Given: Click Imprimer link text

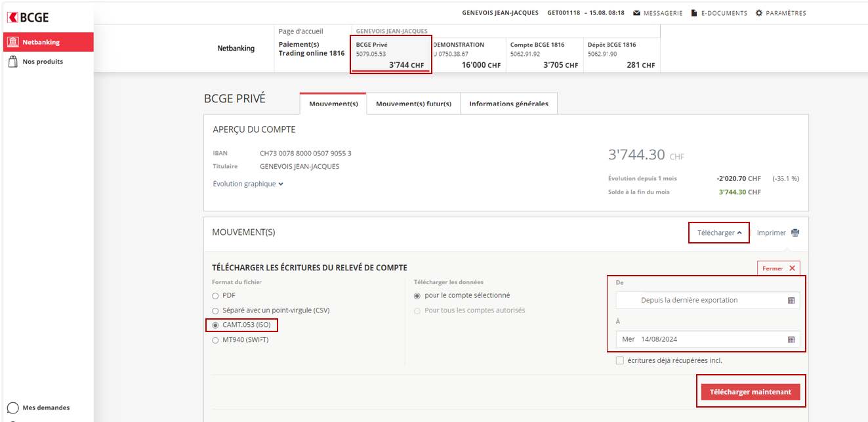Looking at the screenshot, I should click(771, 233).
